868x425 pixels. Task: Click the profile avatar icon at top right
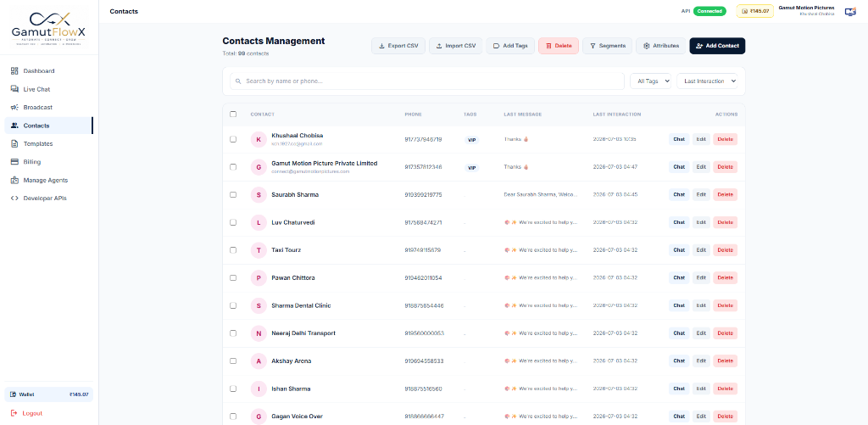849,11
